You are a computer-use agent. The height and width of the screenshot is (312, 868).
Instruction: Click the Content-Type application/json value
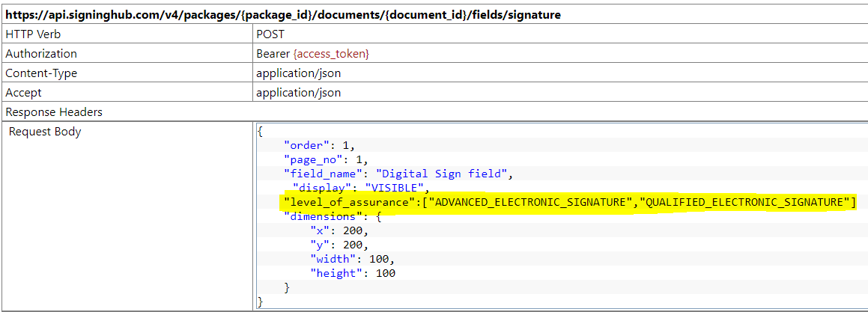(x=298, y=73)
